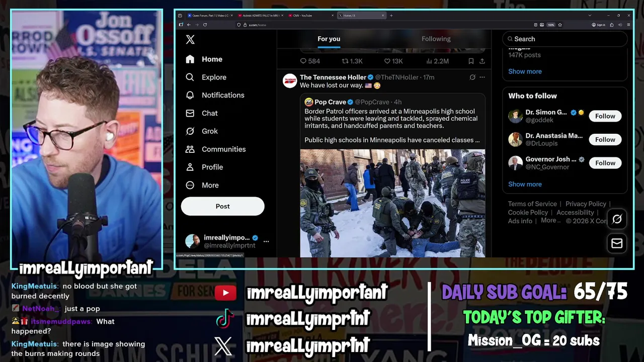This screenshot has width=644, height=362.
Task: Open Communities in the sidebar
Action: tap(215, 149)
